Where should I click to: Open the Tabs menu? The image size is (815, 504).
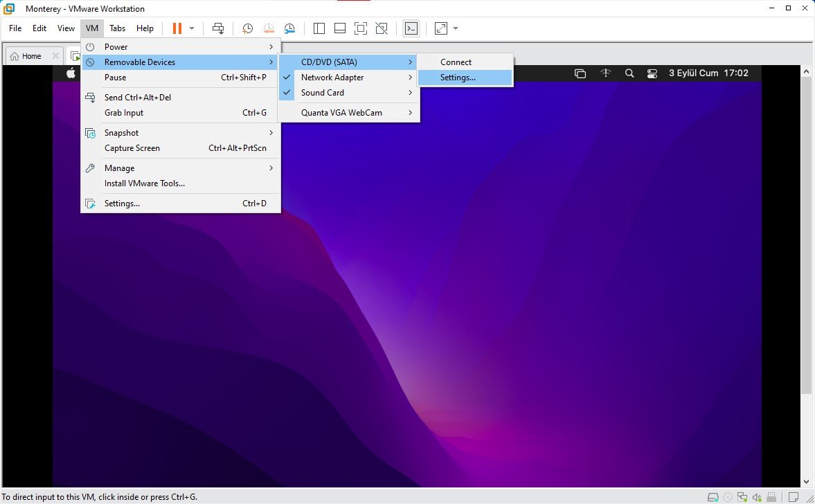[x=118, y=28]
